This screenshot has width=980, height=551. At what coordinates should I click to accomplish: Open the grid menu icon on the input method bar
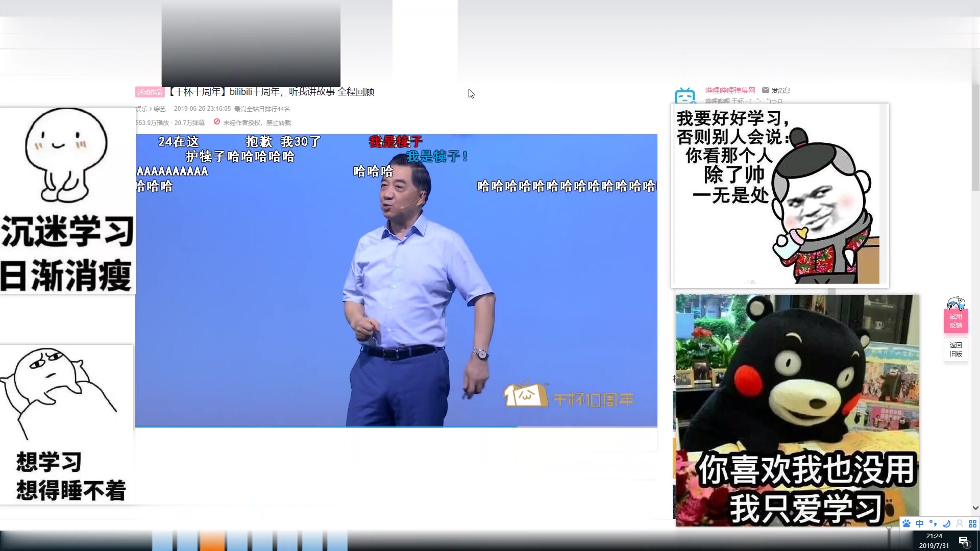coord(973,523)
